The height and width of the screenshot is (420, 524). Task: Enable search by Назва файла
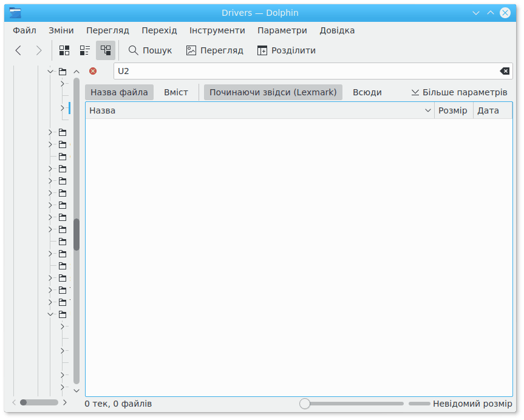pyautogui.click(x=119, y=92)
